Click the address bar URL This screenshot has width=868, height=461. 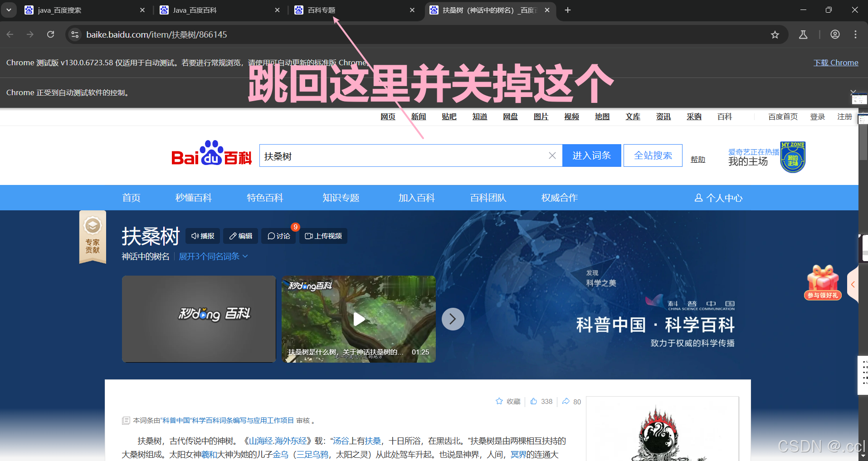(156, 34)
